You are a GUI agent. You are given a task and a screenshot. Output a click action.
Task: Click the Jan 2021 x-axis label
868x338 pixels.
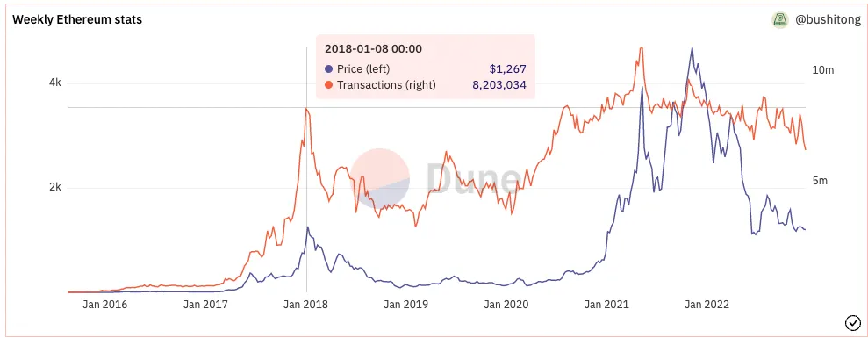click(607, 304)
